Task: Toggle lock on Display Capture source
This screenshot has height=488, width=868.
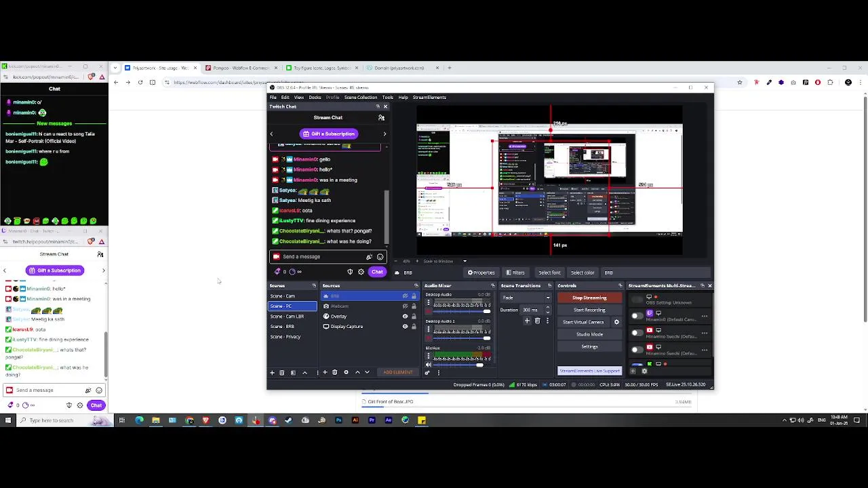Action: coord(414,327)
